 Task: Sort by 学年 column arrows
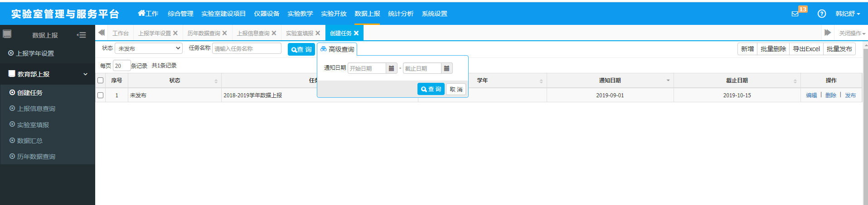point(541,81)
